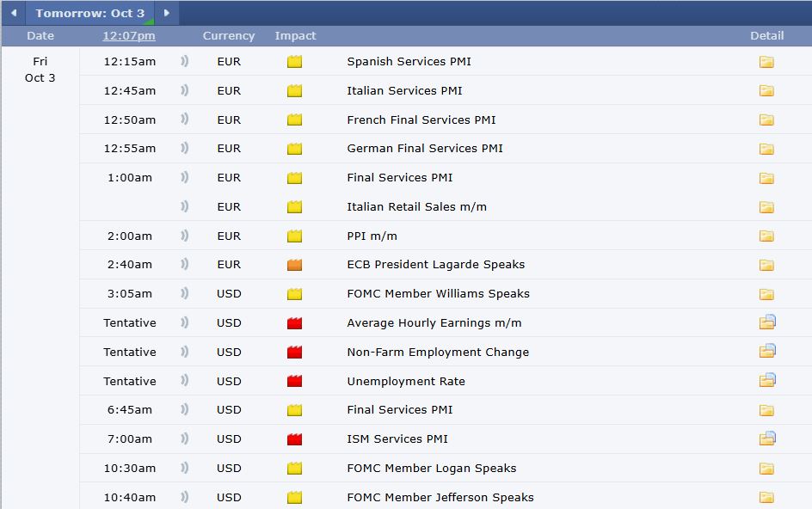Open detail folder for Non-Farm Employment Change
Image resolution: width=812 pixels, height=509 pixels.
[767, 351]
